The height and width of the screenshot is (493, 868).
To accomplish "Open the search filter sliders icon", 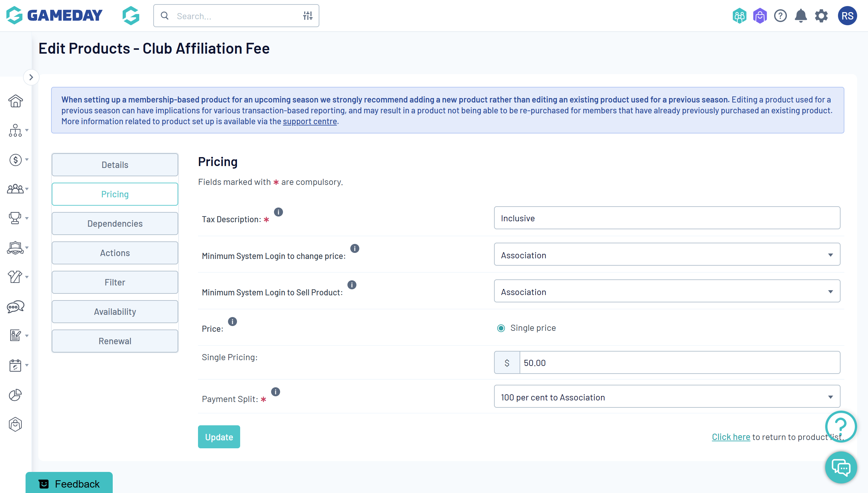I will (x=308, y=16).
